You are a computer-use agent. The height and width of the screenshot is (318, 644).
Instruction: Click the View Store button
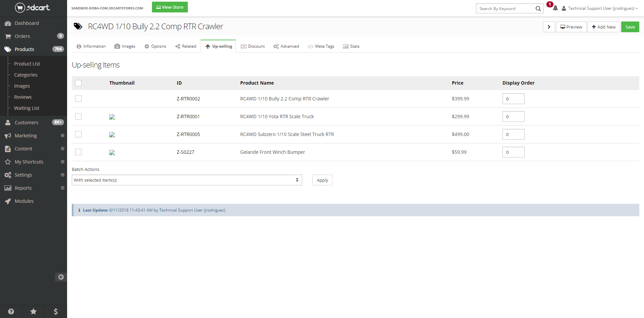pyautogui.click(x=170, y=7)
